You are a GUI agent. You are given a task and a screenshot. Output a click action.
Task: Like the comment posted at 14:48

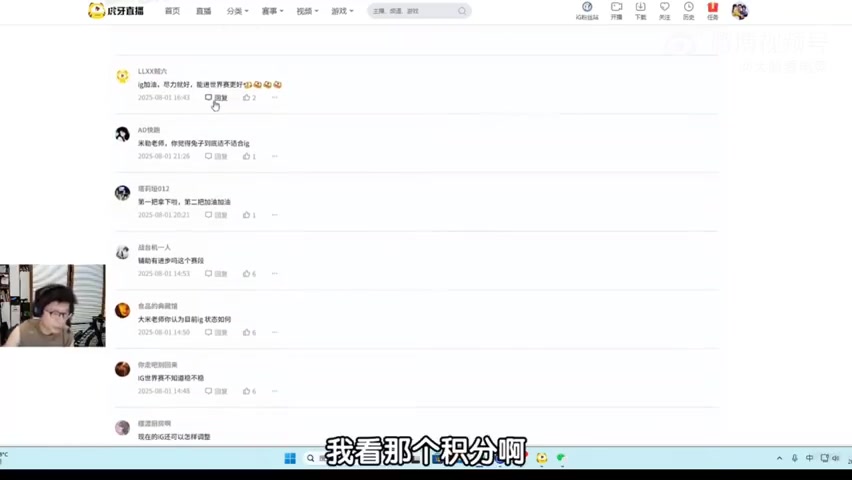click(249, 391)
